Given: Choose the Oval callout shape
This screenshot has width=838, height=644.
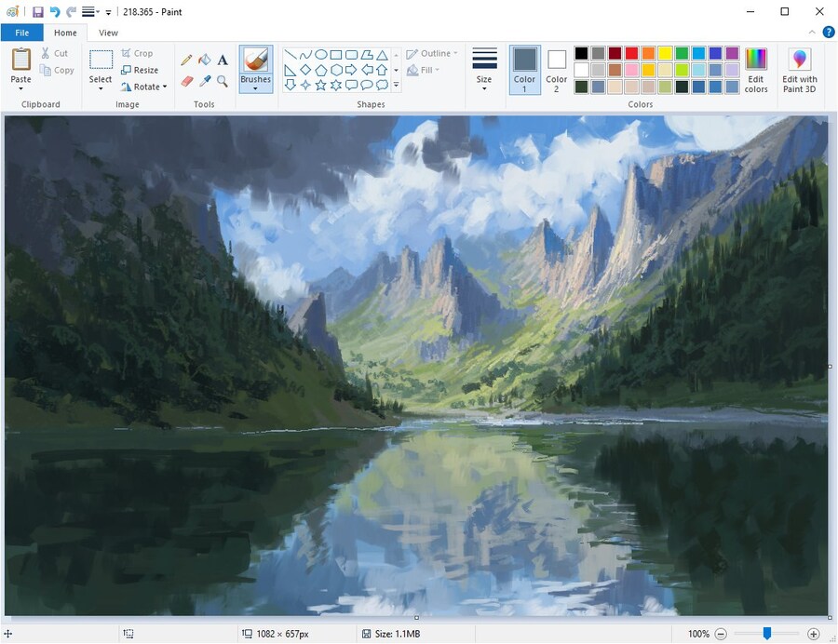Looking at the screenshot, I should point(367,85).
